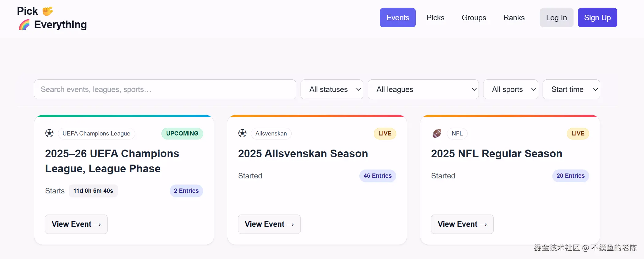Click the LIVE badge on Allsvenskan card
The height and width of the screenshot is (259, 644).
coord(385,134)
